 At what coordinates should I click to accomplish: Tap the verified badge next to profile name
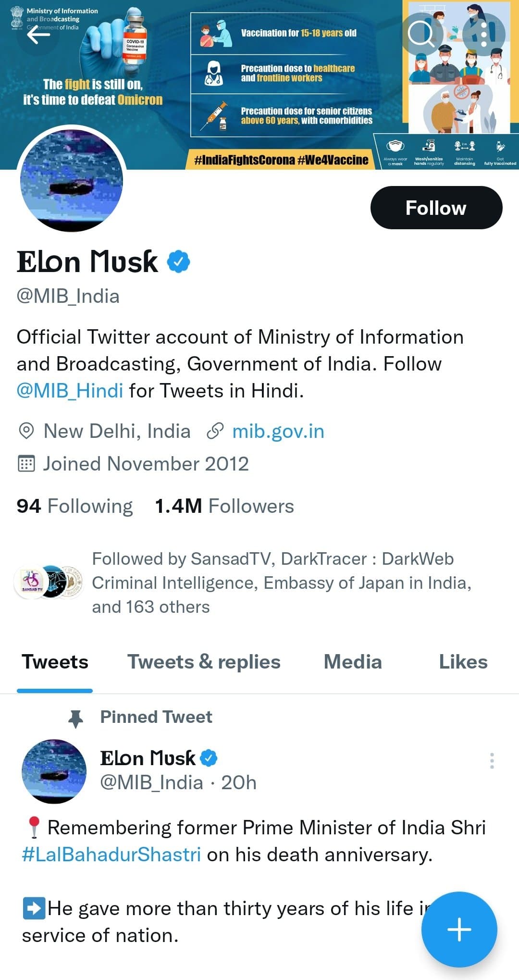pos(179,262)
